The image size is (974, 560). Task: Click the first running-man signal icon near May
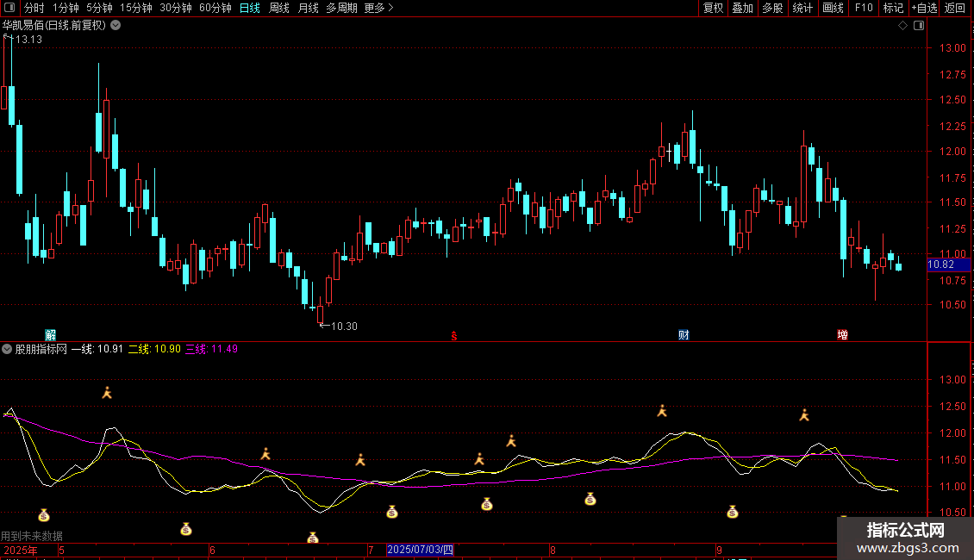pyautogui.click(x=107, y=392)
